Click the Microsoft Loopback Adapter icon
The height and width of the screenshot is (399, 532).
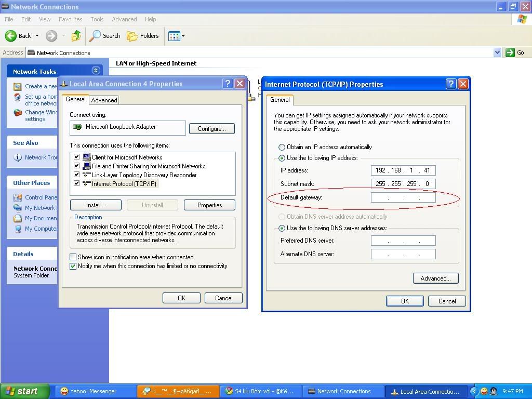(77, 127)
